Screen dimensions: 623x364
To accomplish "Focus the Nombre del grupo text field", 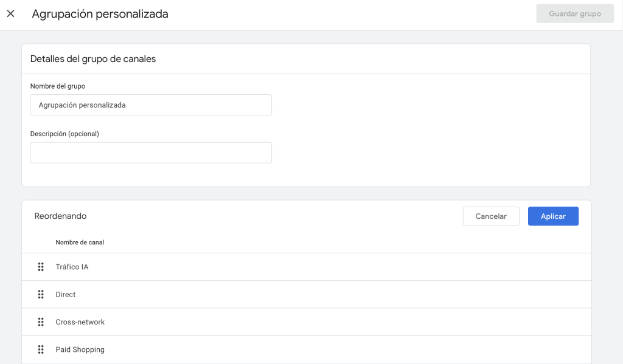I will 151,105.
